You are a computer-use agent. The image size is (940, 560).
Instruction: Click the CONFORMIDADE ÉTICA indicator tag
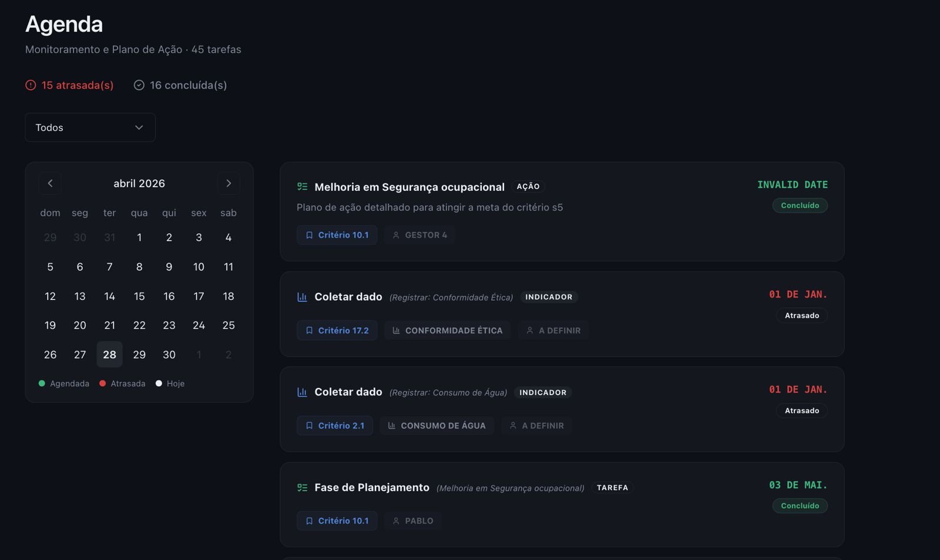[447, 330]
